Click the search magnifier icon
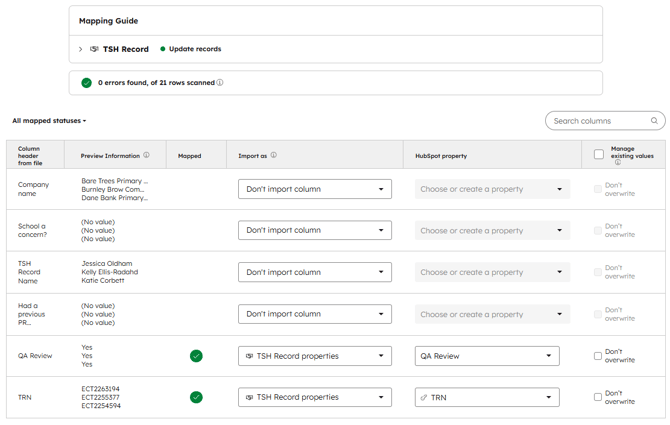The height and width of the screenshot is (425, 670). click(654, 121)
